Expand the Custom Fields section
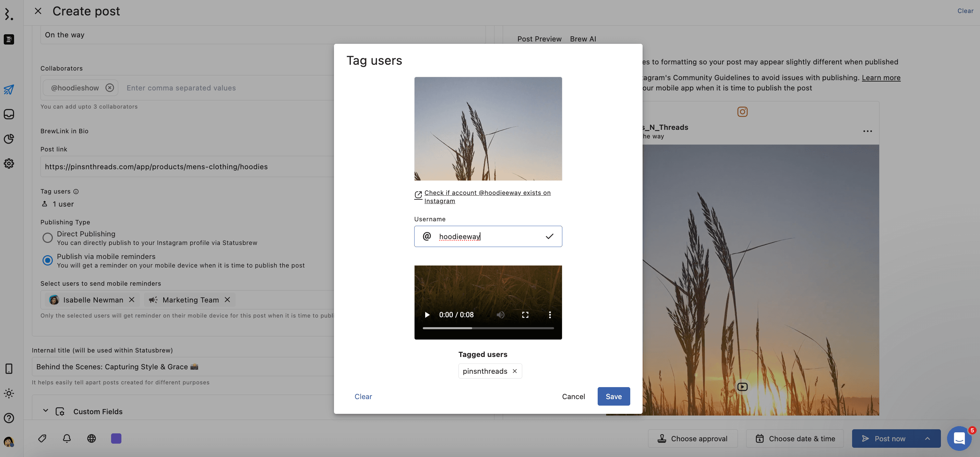 [46, 411]
